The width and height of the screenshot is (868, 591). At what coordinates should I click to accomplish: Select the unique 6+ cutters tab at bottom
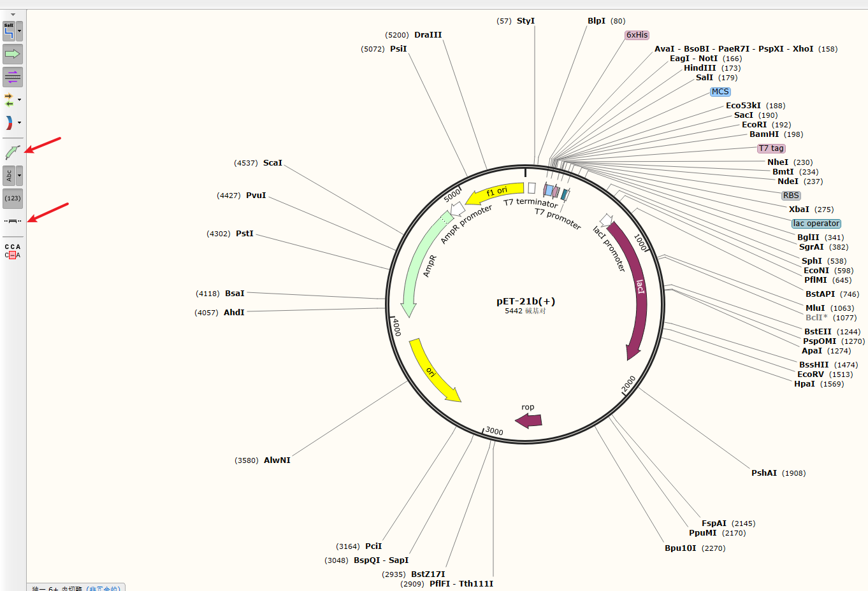coord(76,588)
